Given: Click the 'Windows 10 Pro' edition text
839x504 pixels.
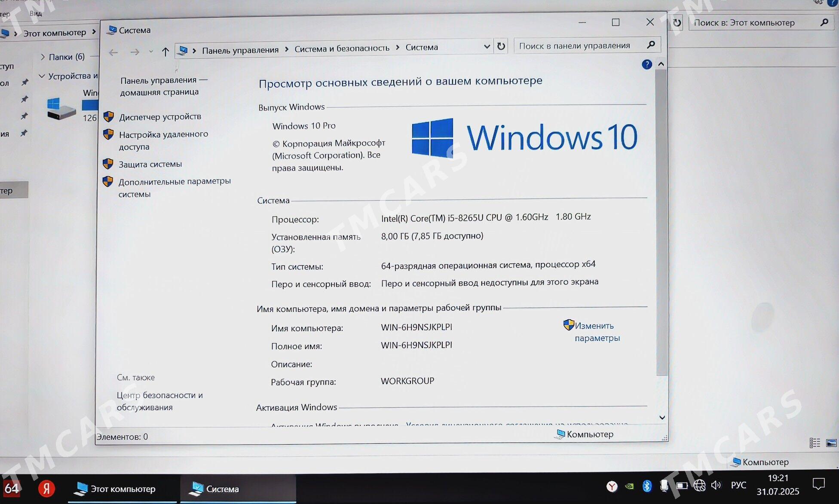Looking at the screenshot, I should click(x=304, y=126).
